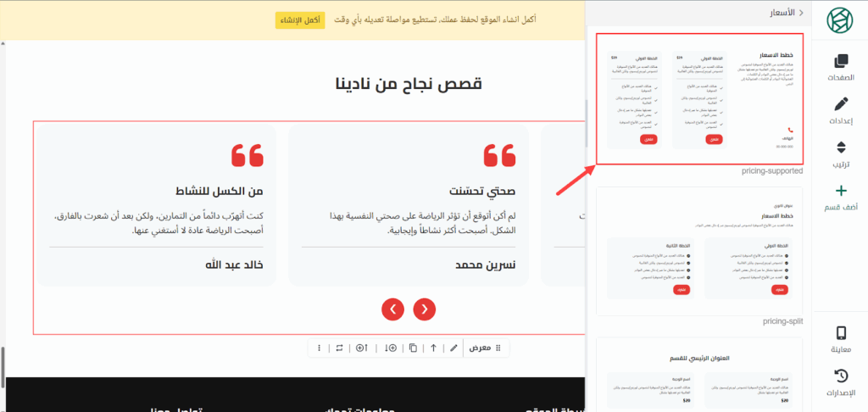
Task: Click the title صحتي تحسّنت
Action: coord(482,192)
